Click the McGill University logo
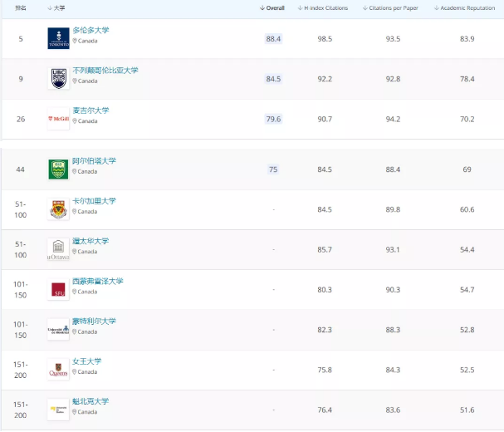The height and width of the screenshot is (432, 504). tap(58, 119)
